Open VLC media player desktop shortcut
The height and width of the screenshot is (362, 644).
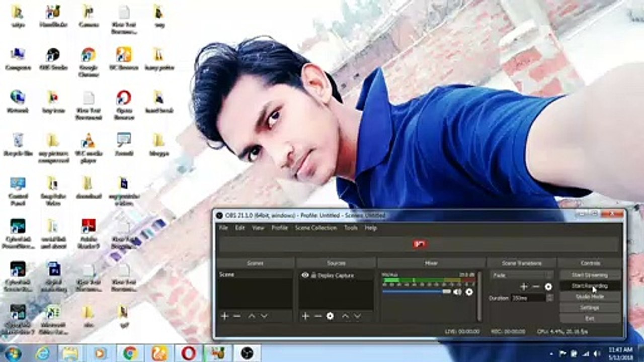pyautogui.click(x=89, y=148)
